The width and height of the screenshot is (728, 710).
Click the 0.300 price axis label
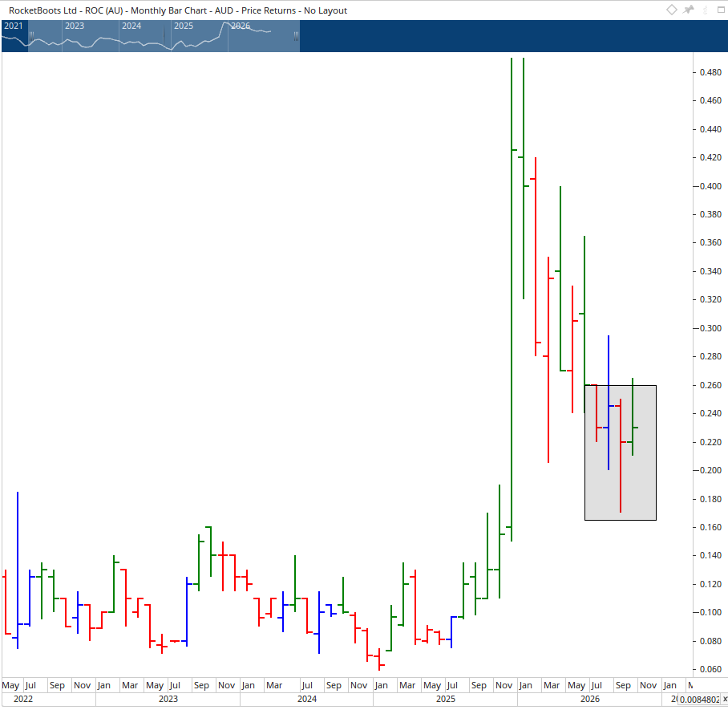click(x=710, y=328)
